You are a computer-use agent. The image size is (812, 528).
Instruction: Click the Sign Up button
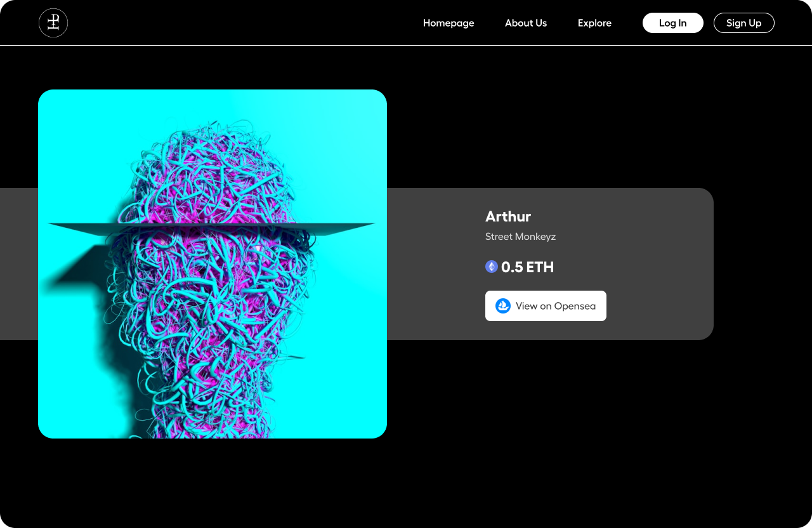(744, 23)
